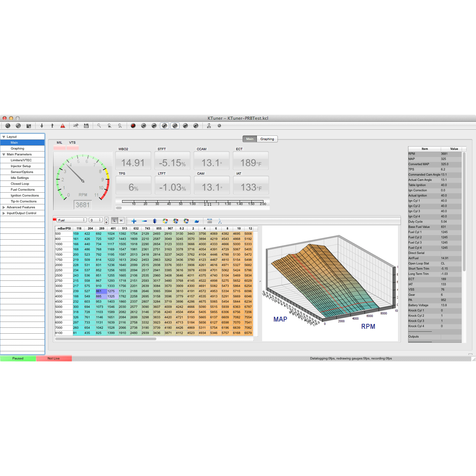Click the save floppy disk icon
The height and width of the screenshot is (476, 476).
click(86, 126)
